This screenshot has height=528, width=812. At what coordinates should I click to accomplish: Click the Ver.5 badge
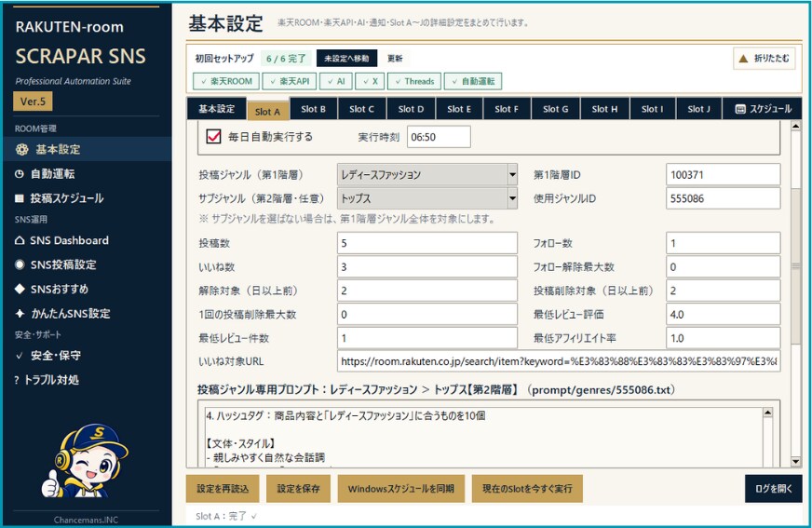[x=33, y=102]
